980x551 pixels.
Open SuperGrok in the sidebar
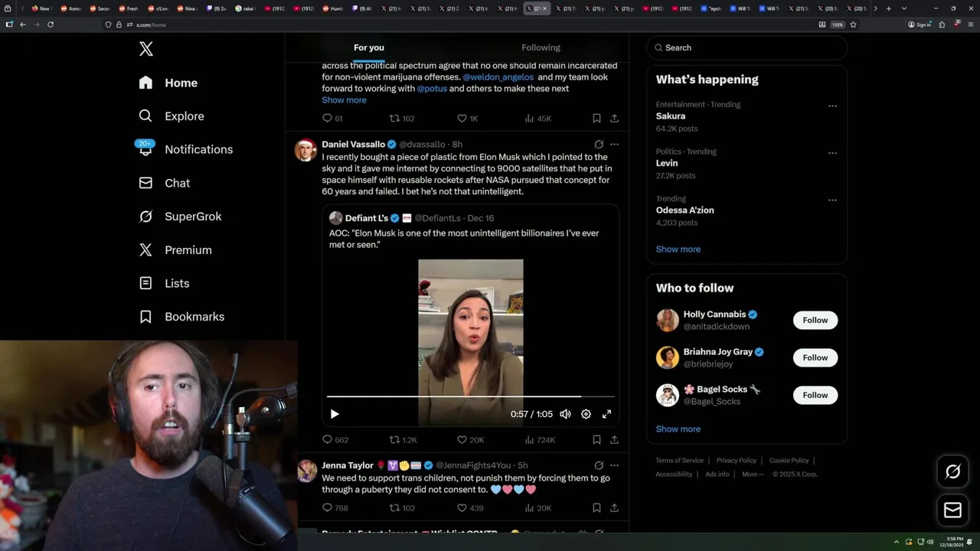tap(180, 217)
